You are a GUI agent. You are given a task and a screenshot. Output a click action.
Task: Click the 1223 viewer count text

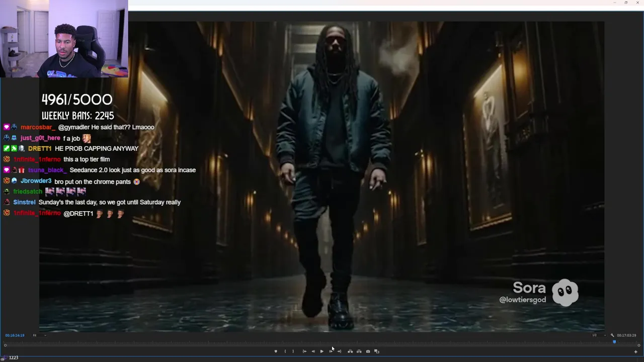(x=14, y=357)
